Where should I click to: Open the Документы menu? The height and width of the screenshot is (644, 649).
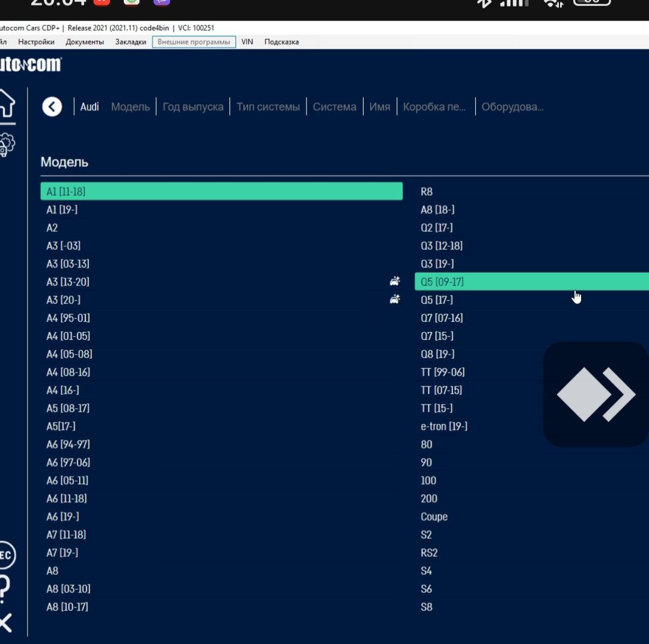85,42
